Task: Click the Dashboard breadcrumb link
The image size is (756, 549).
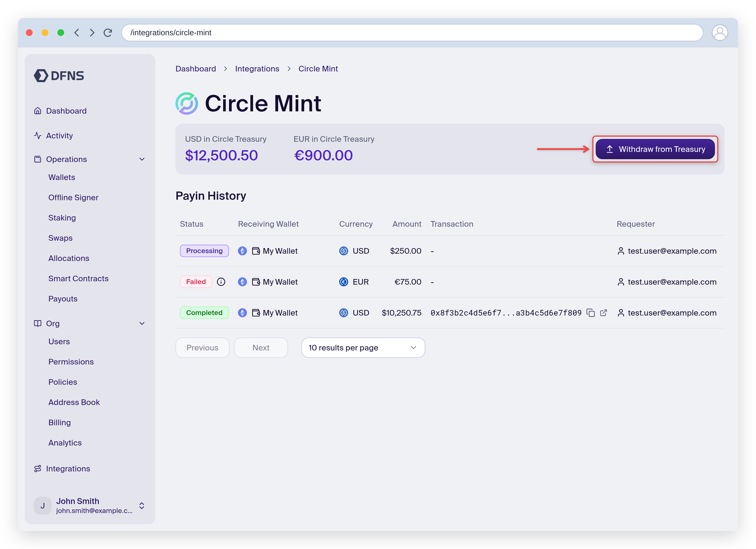Action: click(196, 69)
